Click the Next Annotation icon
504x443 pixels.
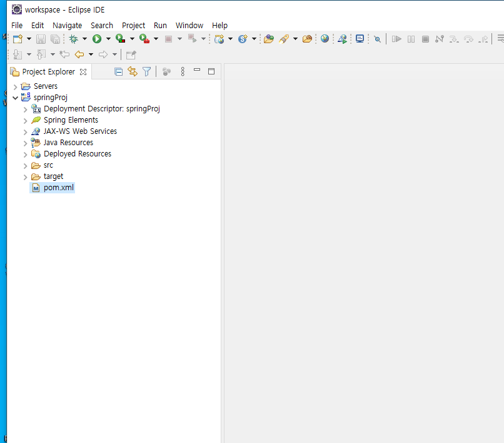(x=18, y=54)
